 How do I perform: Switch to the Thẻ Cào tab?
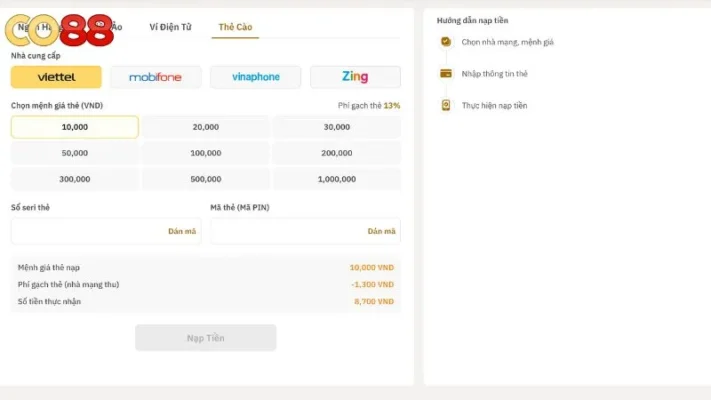click(x=235, y=27)
